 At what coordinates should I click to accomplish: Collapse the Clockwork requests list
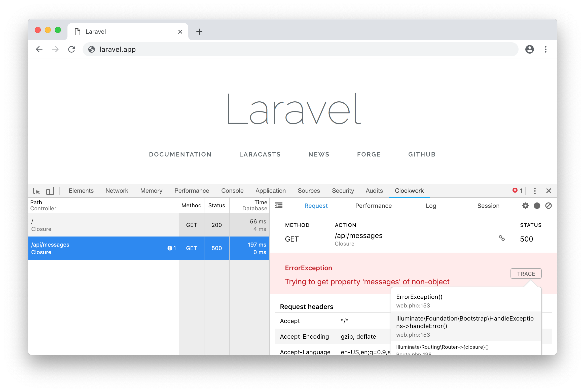pyautogui.click(x=279, y=206)
